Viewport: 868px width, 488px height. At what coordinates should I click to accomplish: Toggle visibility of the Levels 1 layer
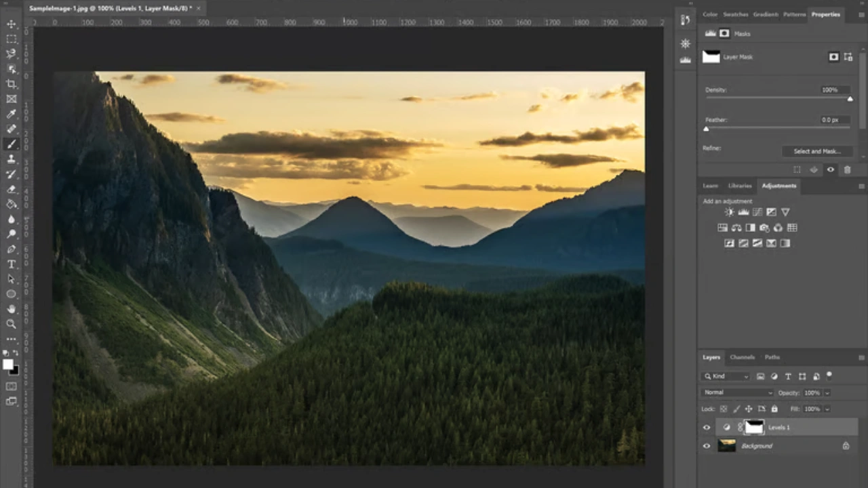pos(707,427)
